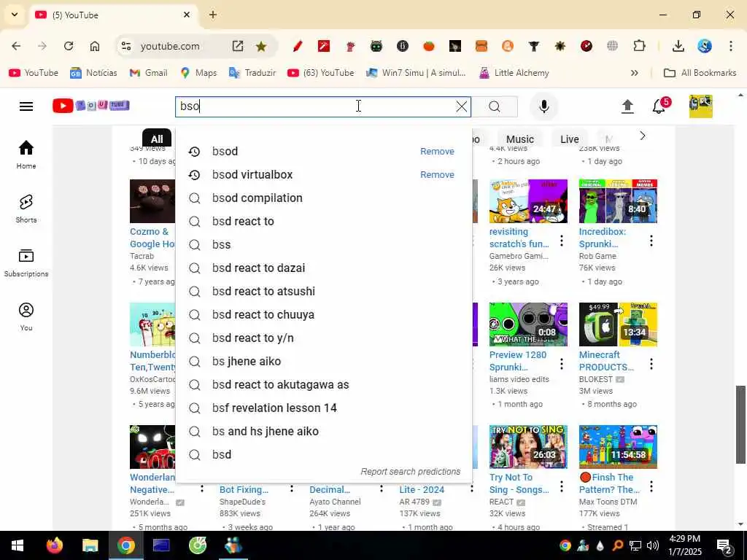Viewport: 747px width, 560px height.
Task: Open the Minecraft PRODUCTS video thumbnail
Action: click(x=618, y=324)
